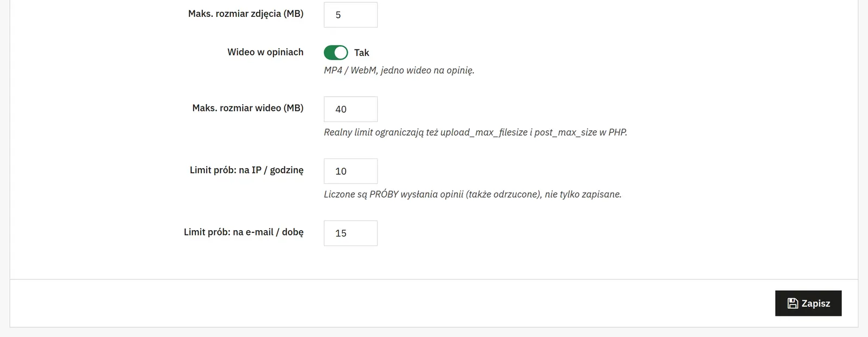Click the Maks. rozmiar wideo (MB) label
This screenshot has width=868, height=337.
point(248,108)
